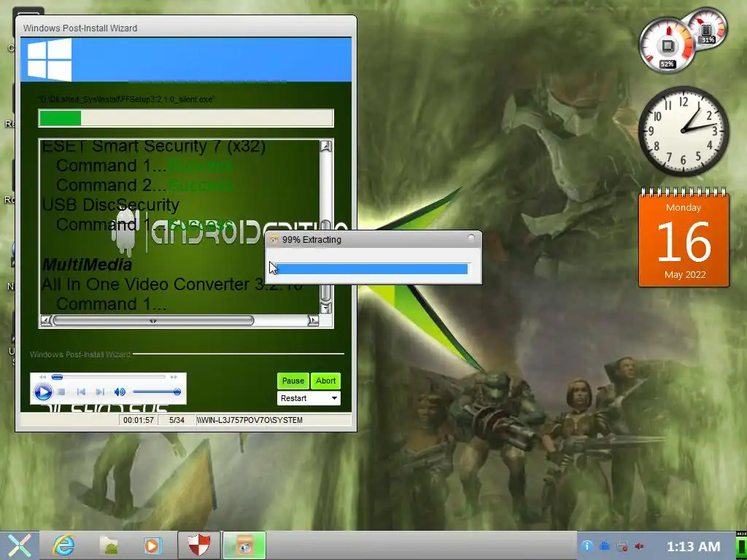This screenshot has height=560, width=747.
Task: Mute the media player speaker icon
Action: point(120,392)
